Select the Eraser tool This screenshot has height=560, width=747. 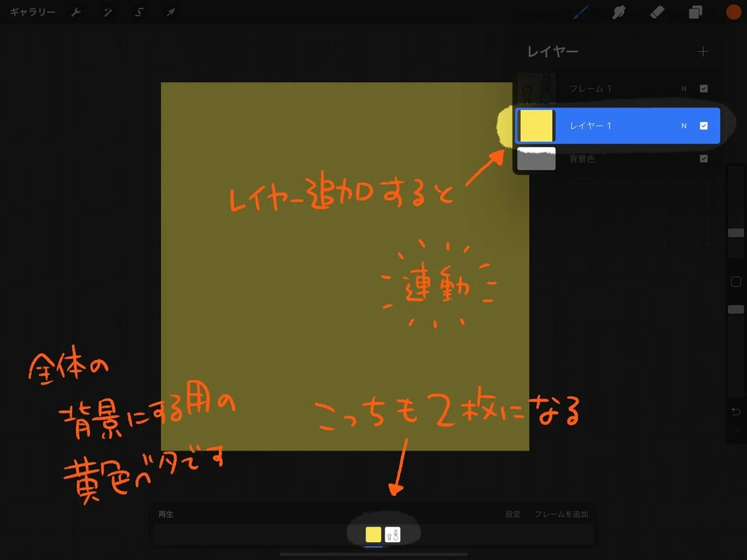(x=657, y=12)
